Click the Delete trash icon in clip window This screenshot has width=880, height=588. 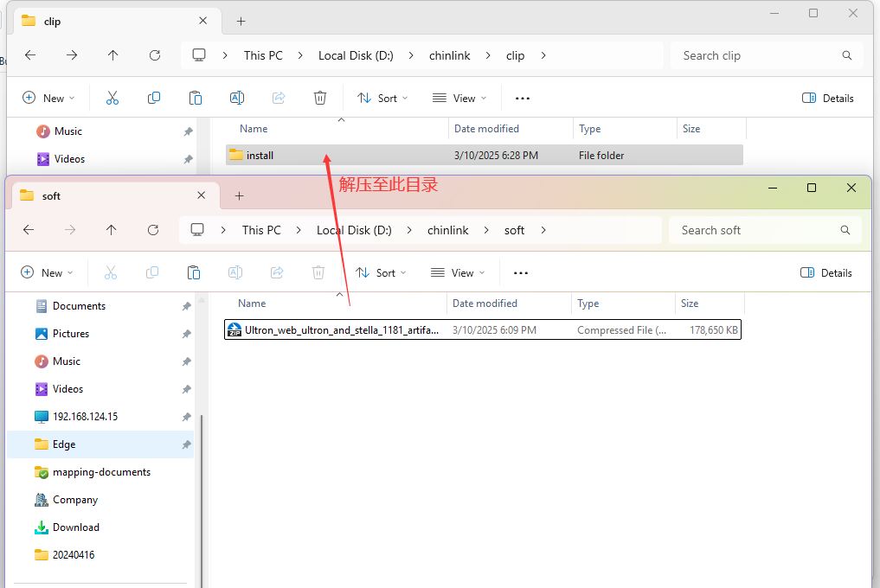[320, 99]
